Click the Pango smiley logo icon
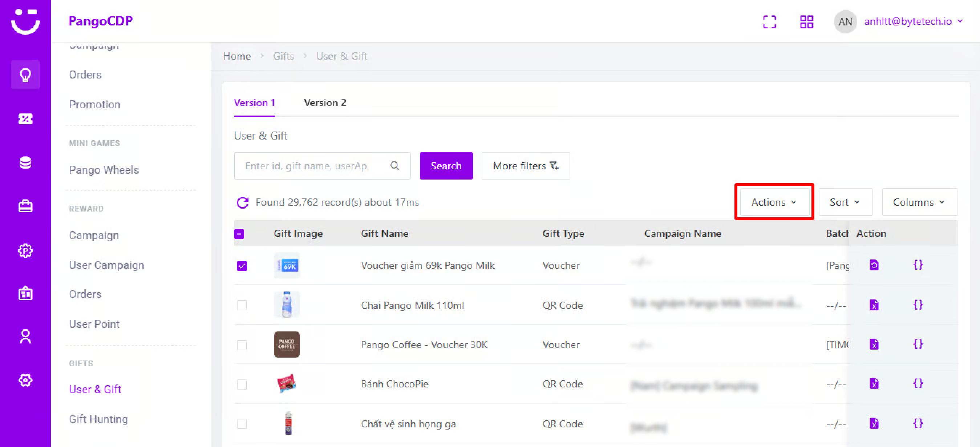The width and height of the screenshot is (980, 447). (x=25, y=21)
